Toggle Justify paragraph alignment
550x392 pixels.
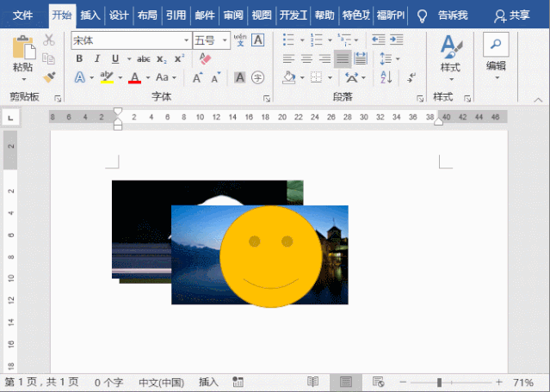[343, 58]
